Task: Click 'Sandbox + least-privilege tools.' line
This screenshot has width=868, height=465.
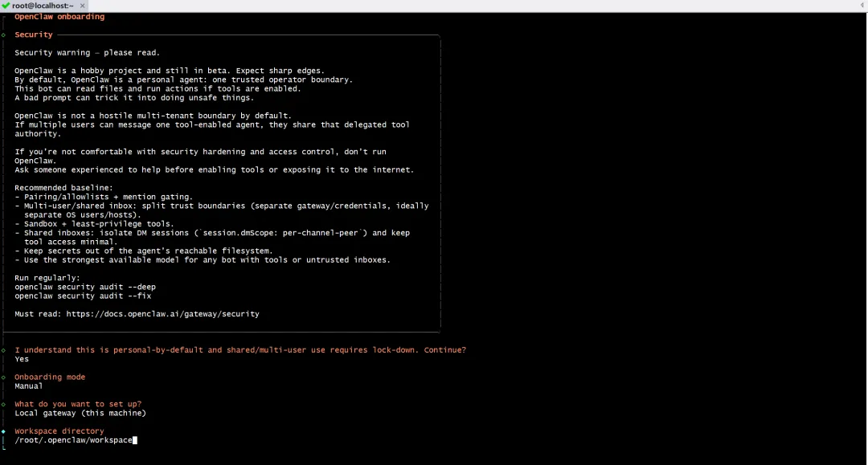Action: (x=94, y=224)
